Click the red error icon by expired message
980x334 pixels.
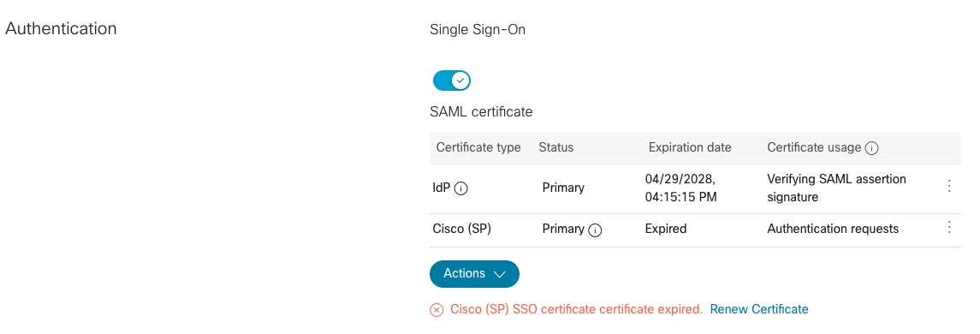437,310
